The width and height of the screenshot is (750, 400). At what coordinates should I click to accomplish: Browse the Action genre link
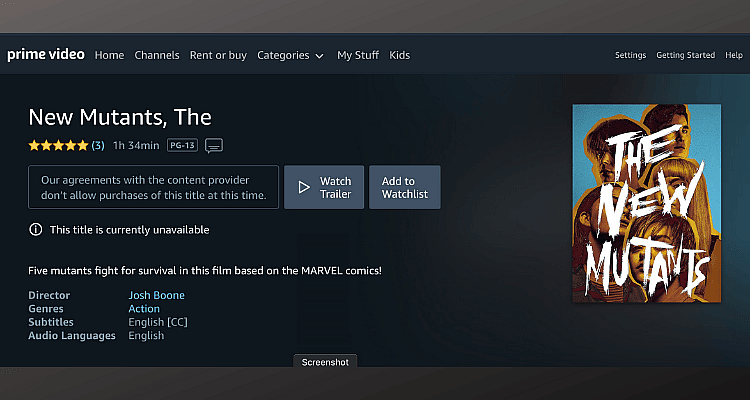144,309
